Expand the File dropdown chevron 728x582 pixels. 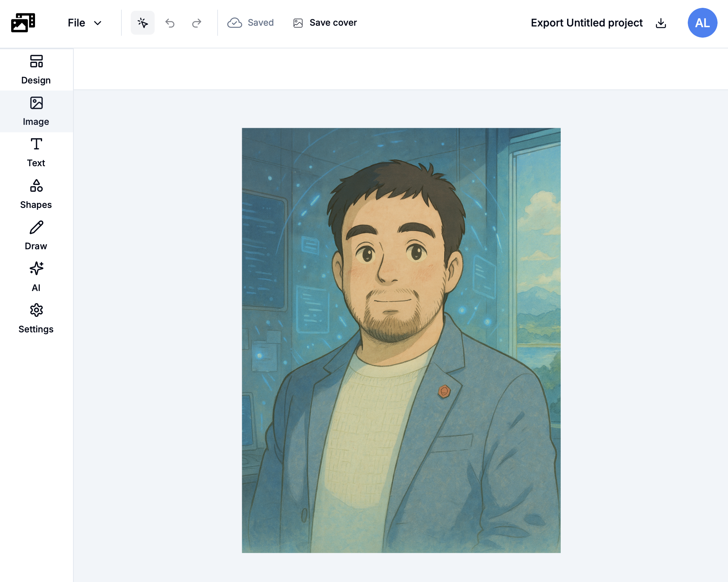(98, 23)
